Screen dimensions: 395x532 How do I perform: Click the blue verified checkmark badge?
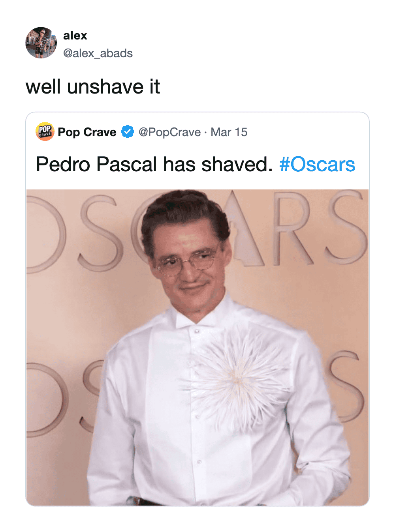pyautogui.click(x=128, y=132)
